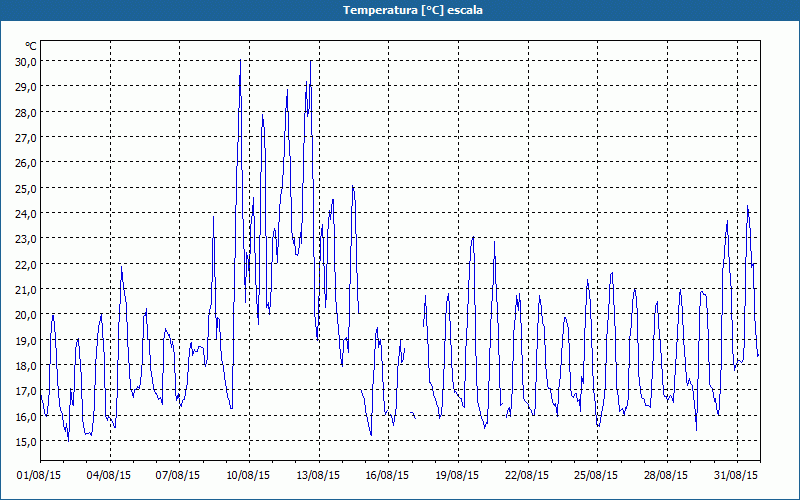Select the 21,0 y-axis value
The width and height of the screenshot is (800, 500).
coord(26,289)
